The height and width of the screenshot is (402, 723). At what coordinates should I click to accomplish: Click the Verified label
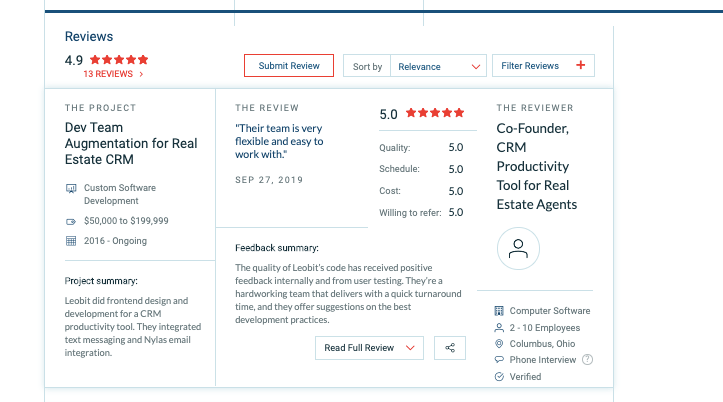[525, 377]
